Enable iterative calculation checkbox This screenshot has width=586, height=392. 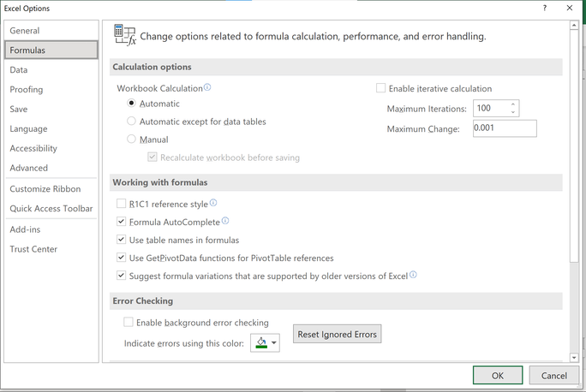(x=381, y=88)
